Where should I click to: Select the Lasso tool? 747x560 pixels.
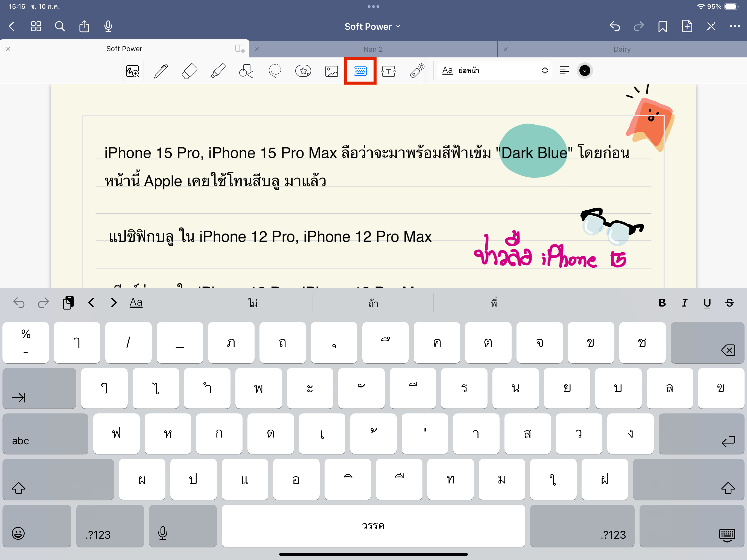(x=275, y=71)
